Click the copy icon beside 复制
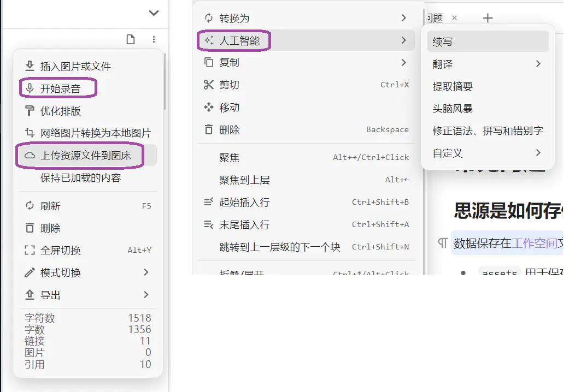 [209, 62]
